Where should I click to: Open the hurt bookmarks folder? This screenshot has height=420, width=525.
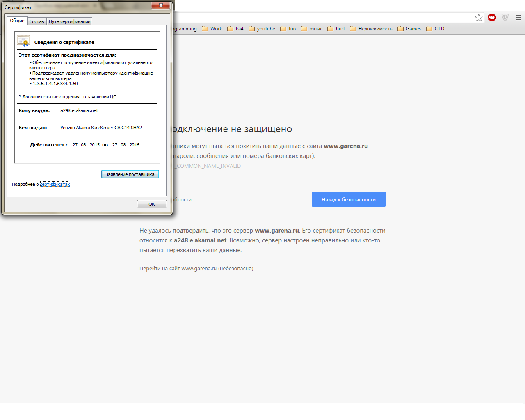pos(336,29)
